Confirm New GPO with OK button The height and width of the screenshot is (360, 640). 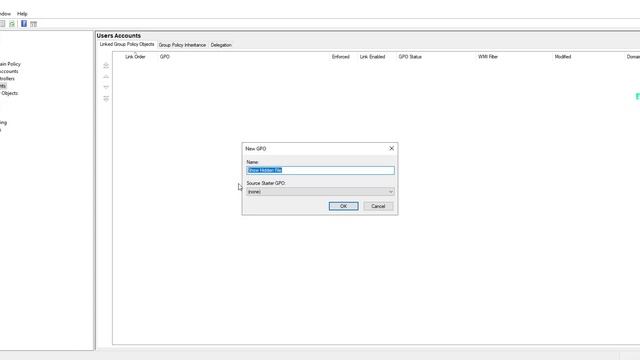344,206
